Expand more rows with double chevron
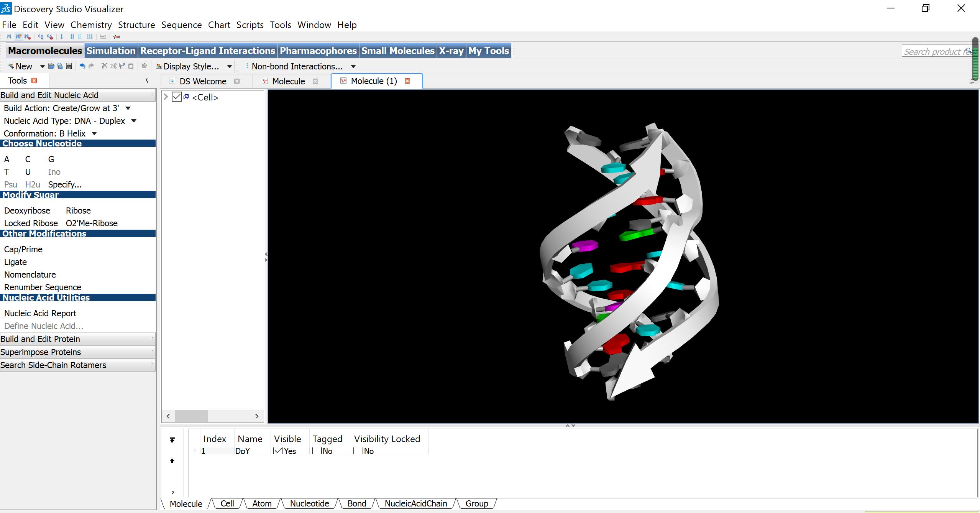980x513 pixels. pyautogui.click(x=172, y=492)
